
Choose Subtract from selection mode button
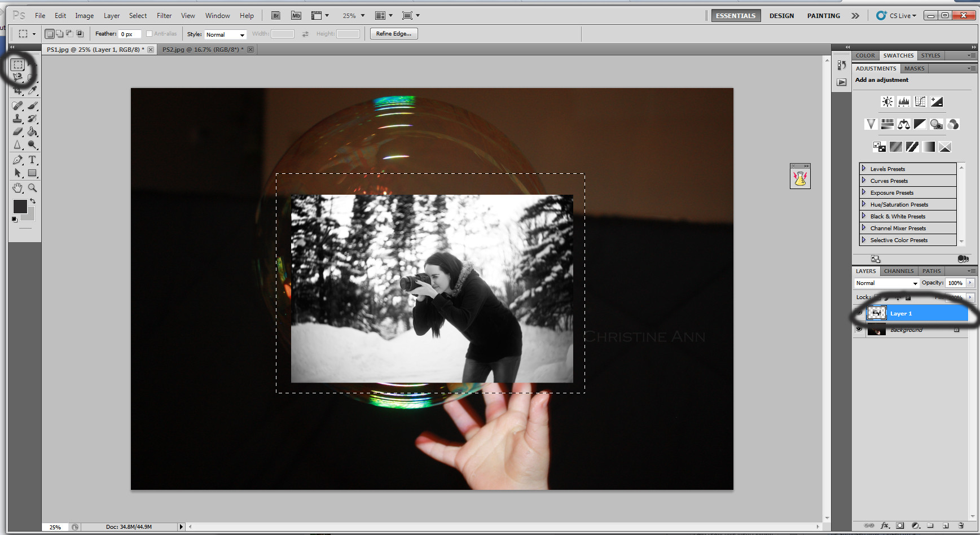69,34
